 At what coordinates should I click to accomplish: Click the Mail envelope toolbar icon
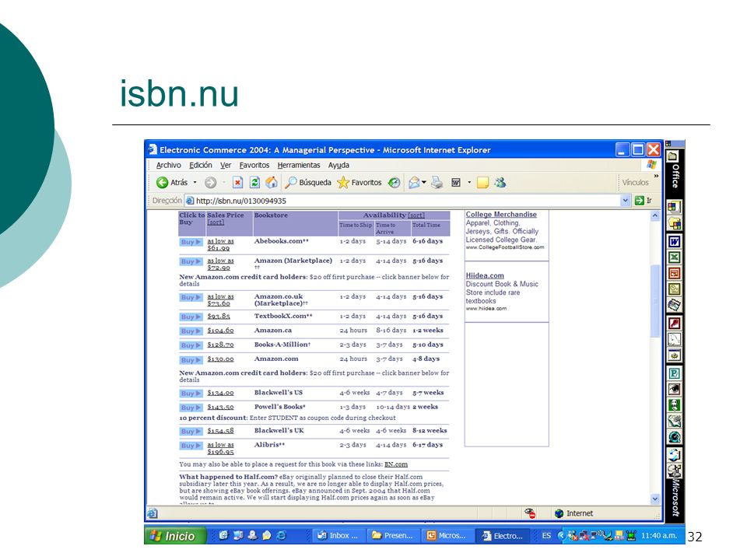[x=414, y=182]
